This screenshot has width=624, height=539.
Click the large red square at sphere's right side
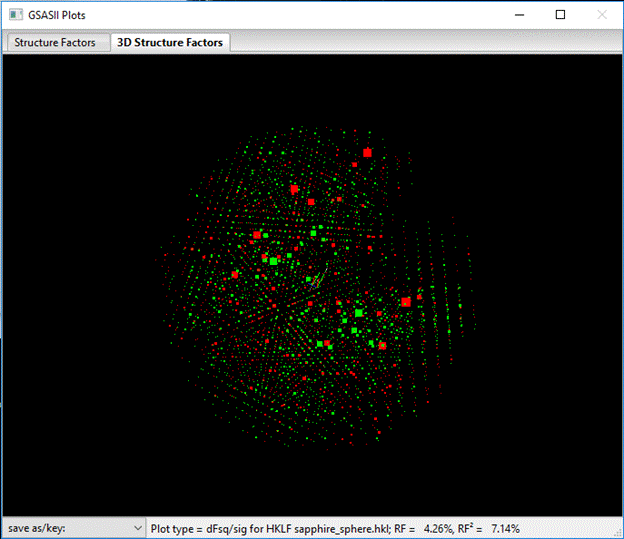406,301
